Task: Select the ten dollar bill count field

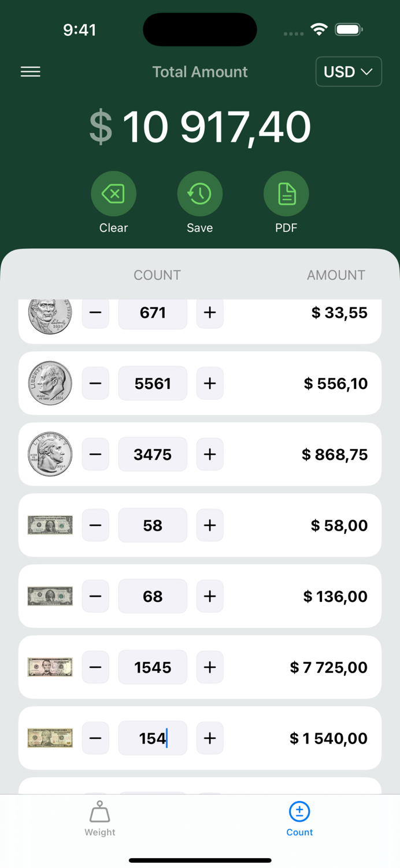Action: (x=152, y=738)
